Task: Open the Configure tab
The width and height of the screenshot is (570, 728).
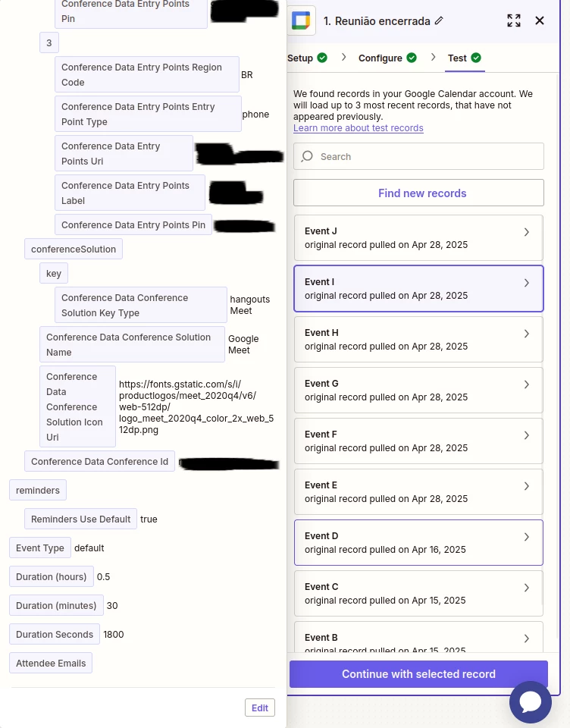Action: (x=381, y=58)
